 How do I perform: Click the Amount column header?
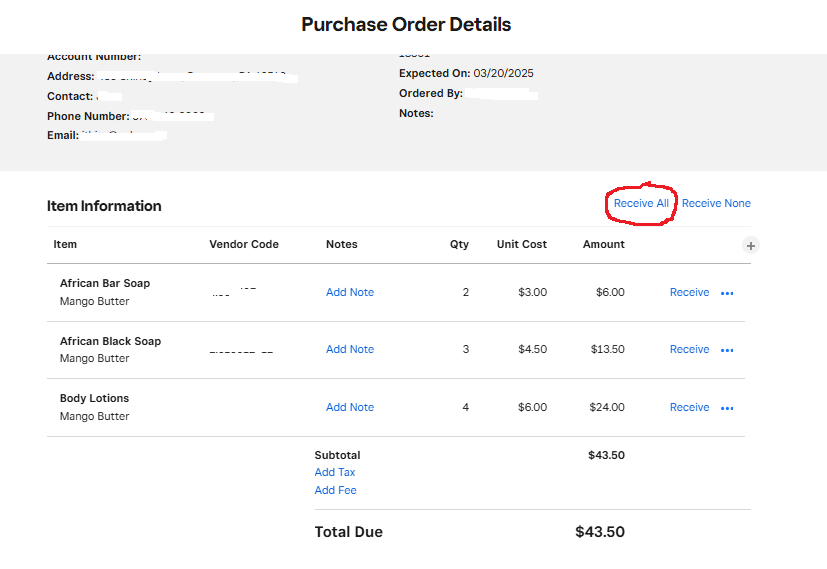pyautogui.click(x=604, y=244)
